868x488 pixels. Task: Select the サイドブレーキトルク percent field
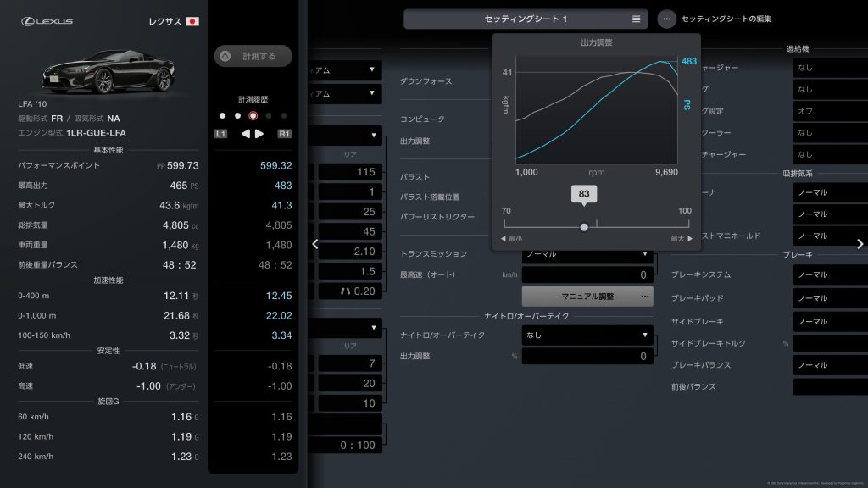pos(831,344)
